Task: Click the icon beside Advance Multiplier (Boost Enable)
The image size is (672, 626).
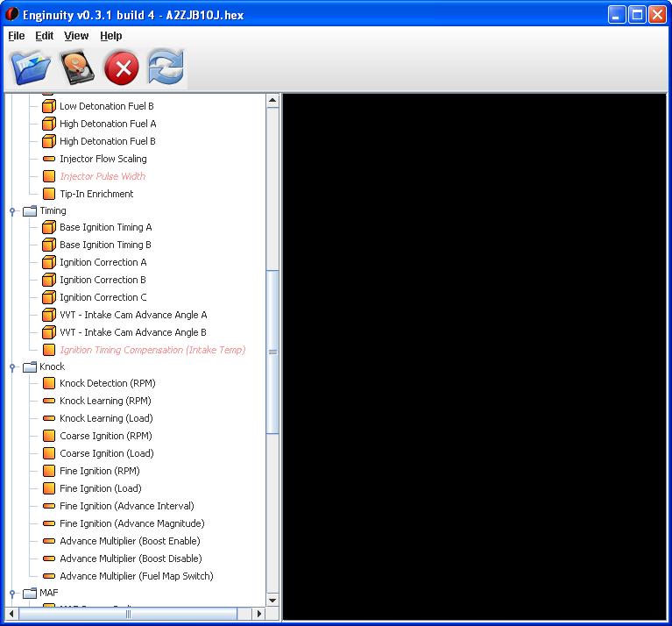Action: point(49,541)
